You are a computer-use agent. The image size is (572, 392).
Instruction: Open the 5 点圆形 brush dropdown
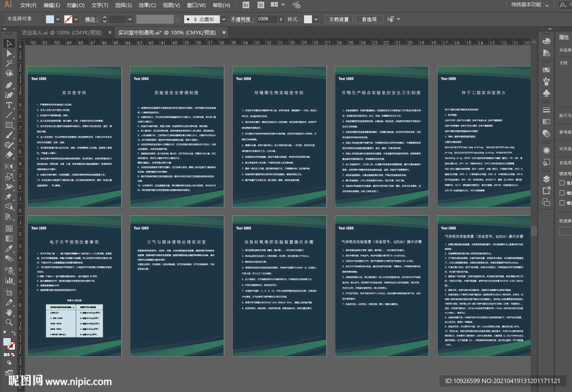click(223, 20)
